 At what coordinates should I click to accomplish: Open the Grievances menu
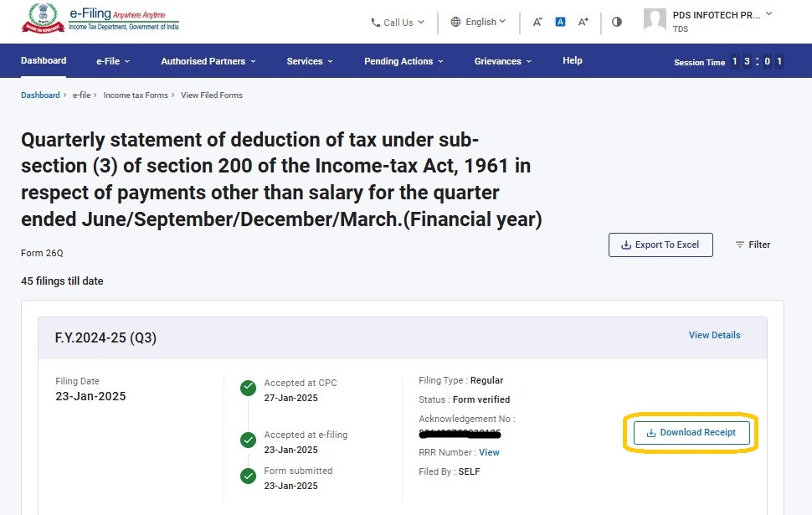pos(503,61)
